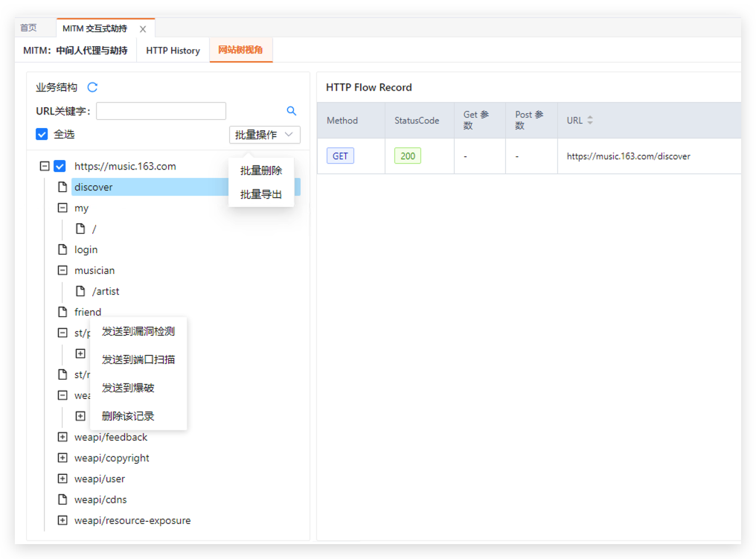Close the MITM 交互式劫持 tab
Viewport: 756px width, 559px height.
[143, 29]
